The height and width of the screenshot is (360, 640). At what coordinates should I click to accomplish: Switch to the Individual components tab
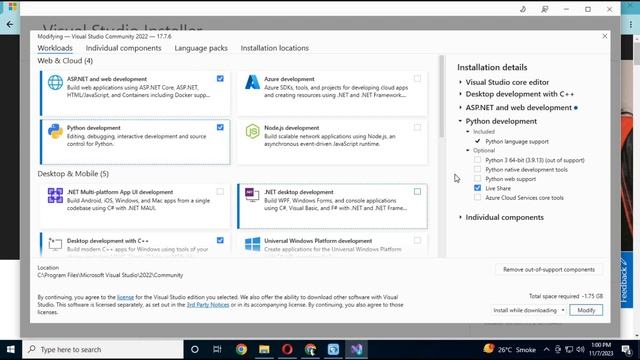[123, 48]
